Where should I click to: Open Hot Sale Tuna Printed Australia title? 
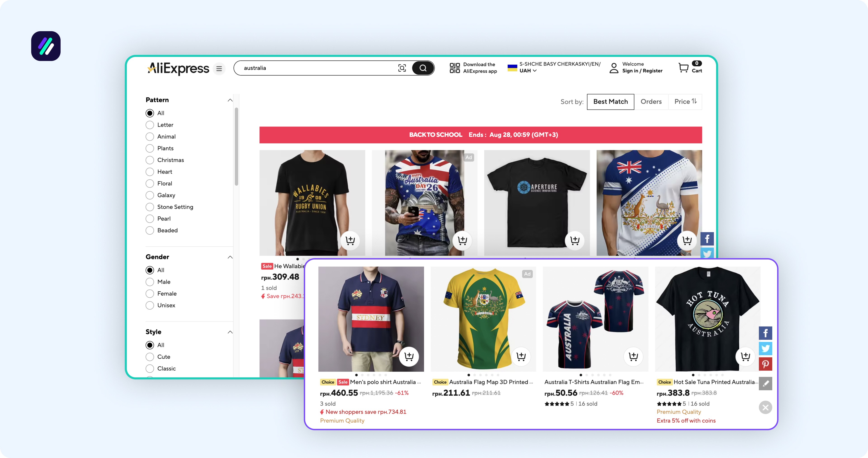pos(716,382)
